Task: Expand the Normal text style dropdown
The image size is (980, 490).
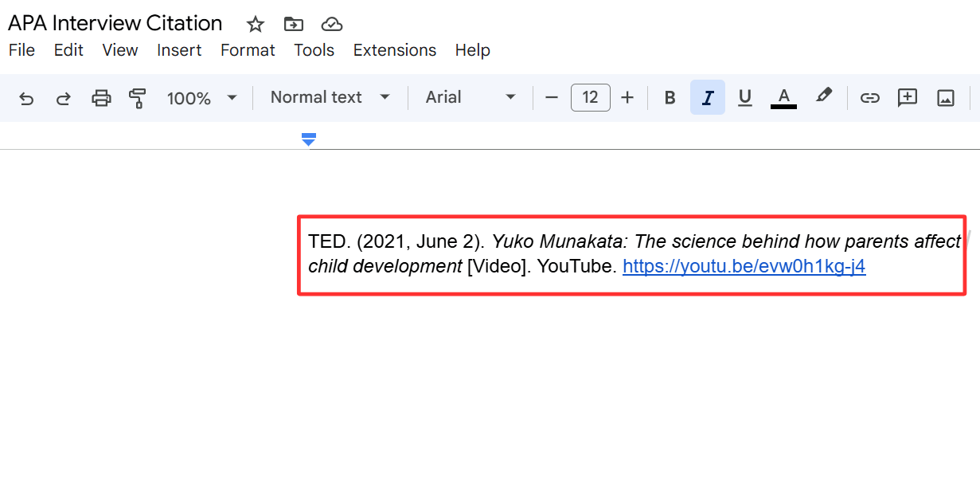Action: [x=330, y=97]
